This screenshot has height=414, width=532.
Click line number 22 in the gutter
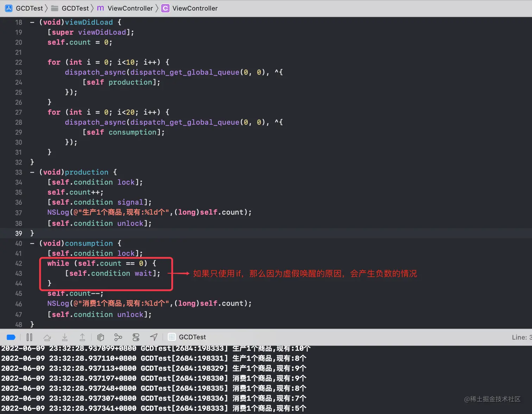19,62
